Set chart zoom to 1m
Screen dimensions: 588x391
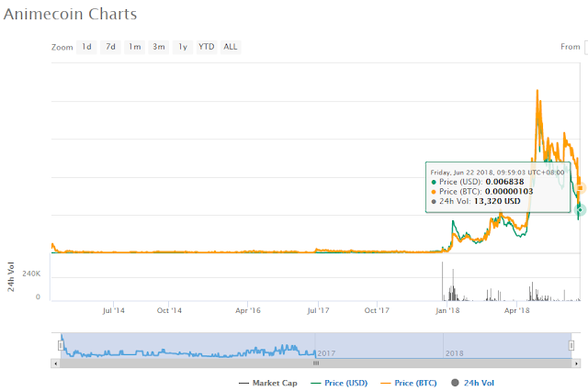135,47
